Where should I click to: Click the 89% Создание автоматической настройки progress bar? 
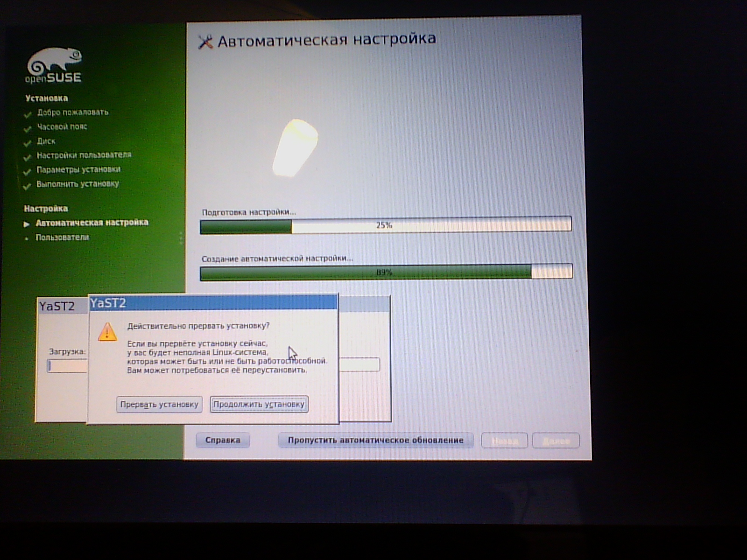click(x=386, y=272)
